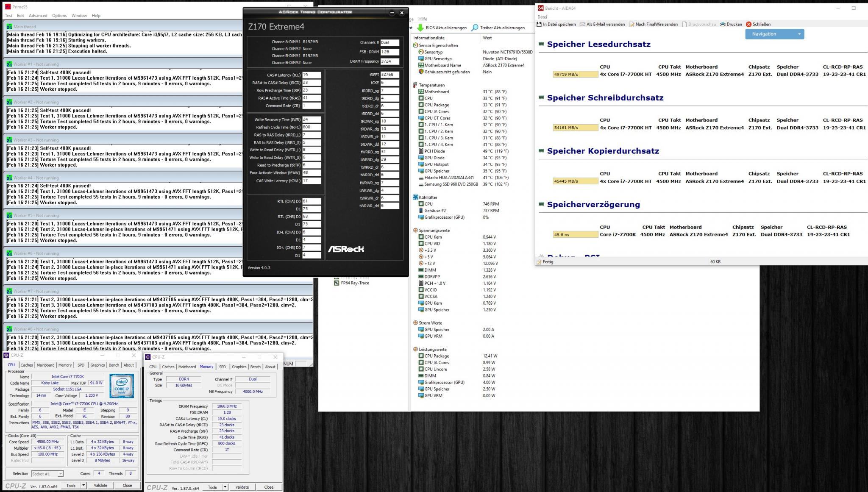Image resolution: width=868 pixels, height=492 pixels.
Task: Open the Edit menu in Prime95
Action: coord(20,16)
